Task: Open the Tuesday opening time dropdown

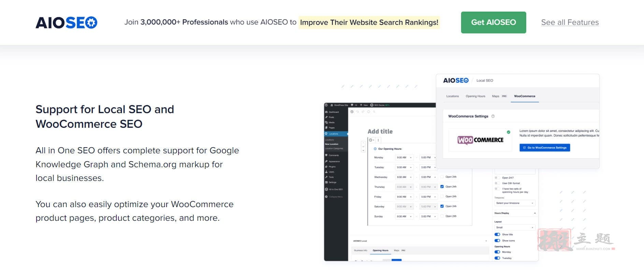Action: 404,167
